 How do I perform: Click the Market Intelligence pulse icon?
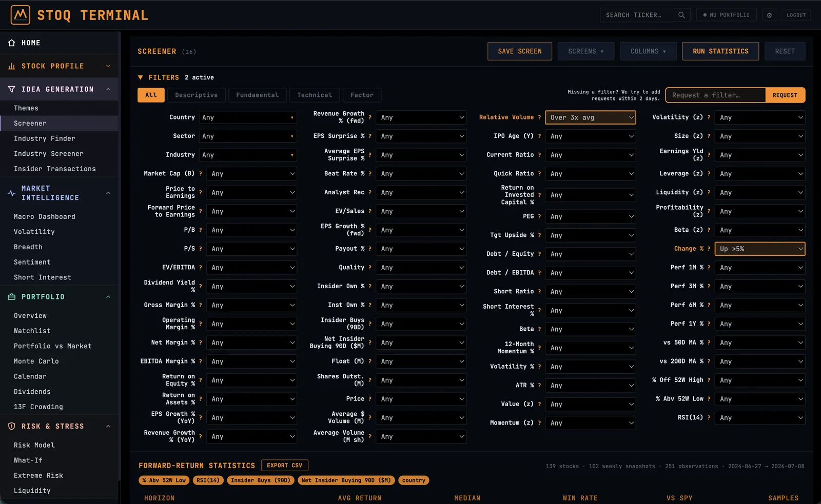pyautogui.click(x=12, y=193)
